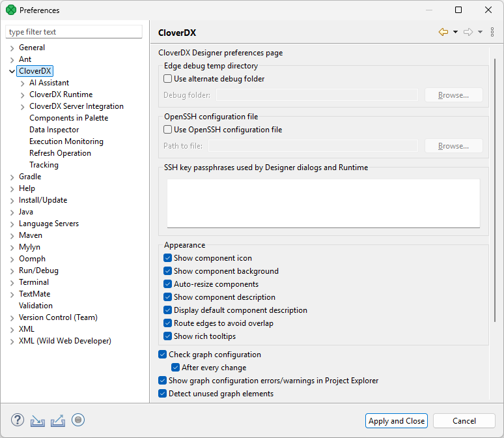
Task: Select Language Servers tree item
Action: pyautogui.click(x=49, y=224)
